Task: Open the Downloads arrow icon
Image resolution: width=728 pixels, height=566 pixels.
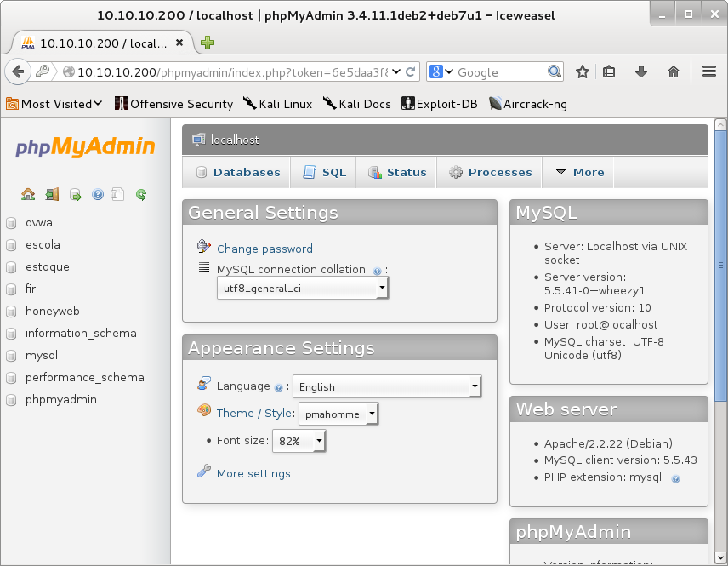Action: pos(641,72)
